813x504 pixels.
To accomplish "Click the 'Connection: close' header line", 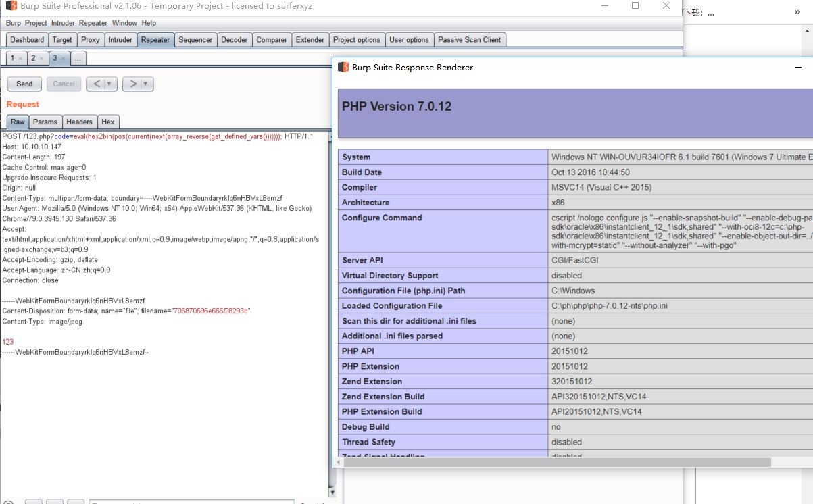I will coord(30,280).
